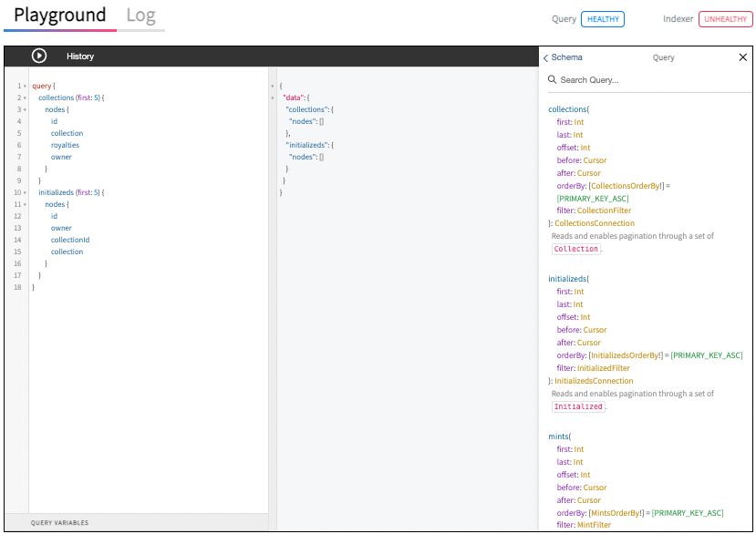Click the collection field on line 5
Screen dimensions: 756x534
(x=67, y=133)
